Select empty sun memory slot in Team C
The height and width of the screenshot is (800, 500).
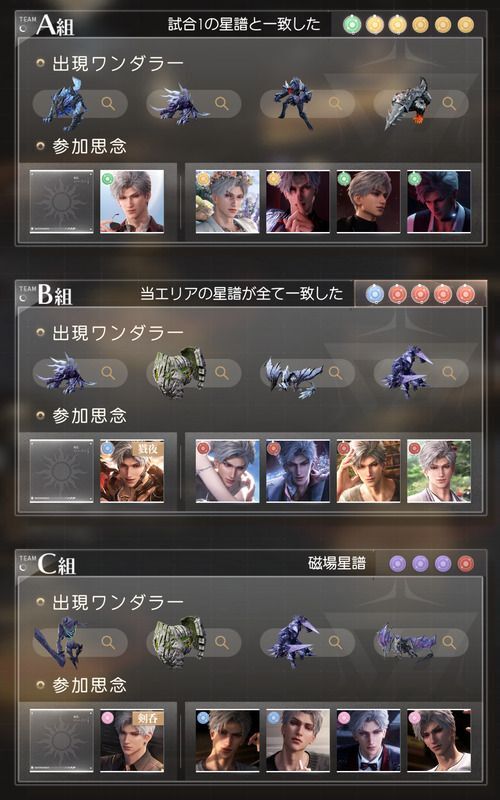click(61, 741)
